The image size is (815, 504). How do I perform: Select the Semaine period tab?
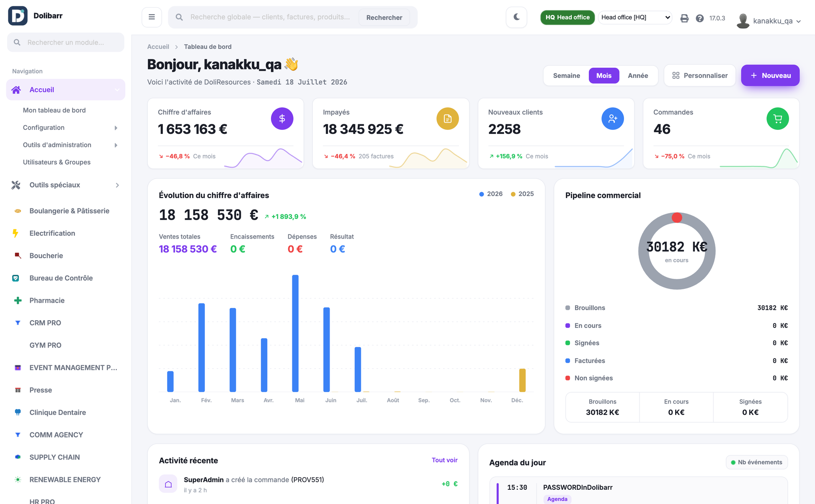[x=566, y=75]
